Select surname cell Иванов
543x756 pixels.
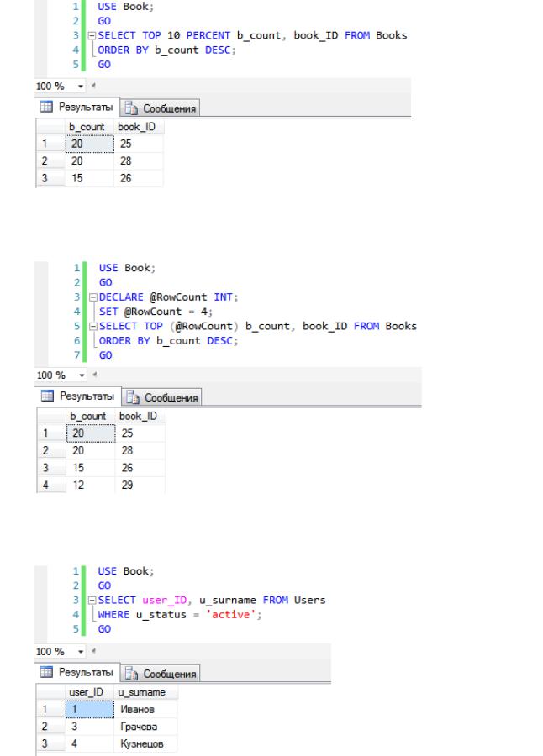[x=145, y=709]
